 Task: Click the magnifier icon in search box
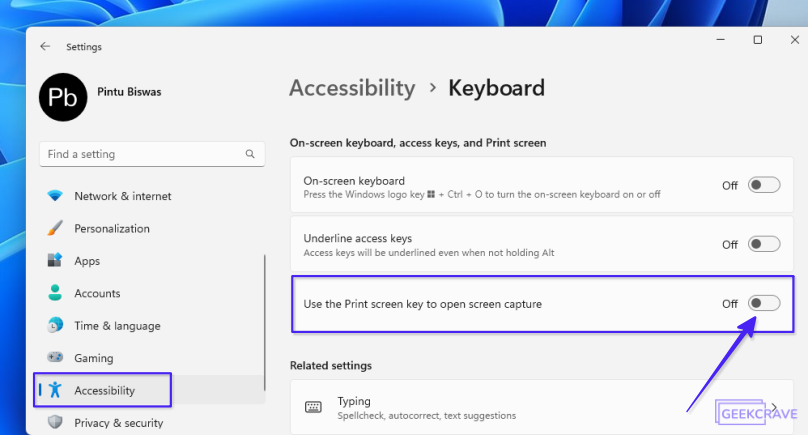[250, 154]
